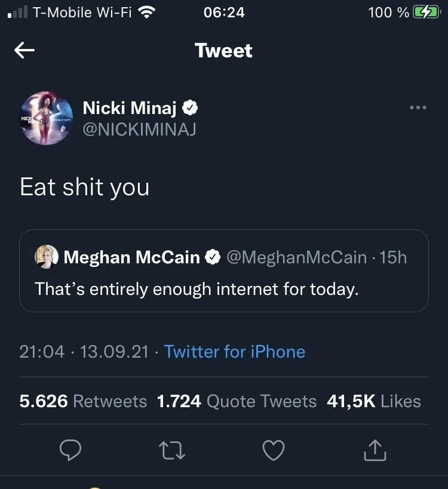Tap the Twitter for iPhone link
Viewport: 448px width, 489px height.
click(x=235, y=352)
